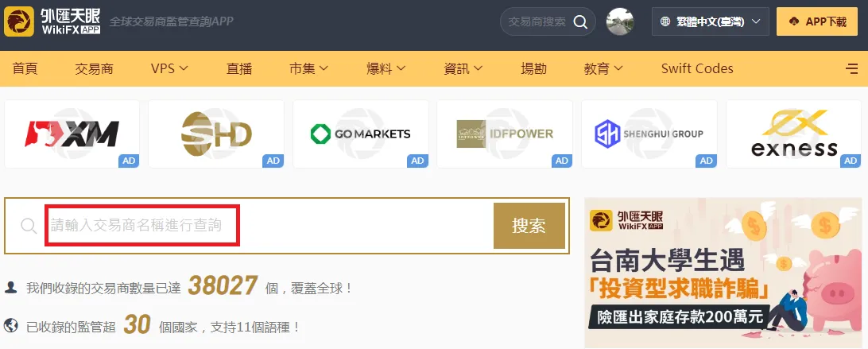
Task: Click the person icon beside the broker count
Action: tap(10, 288)
